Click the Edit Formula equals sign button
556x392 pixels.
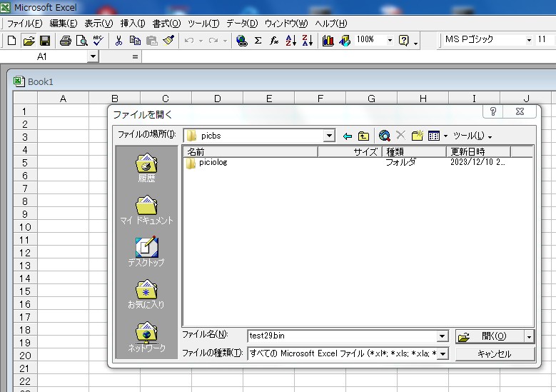135,56
